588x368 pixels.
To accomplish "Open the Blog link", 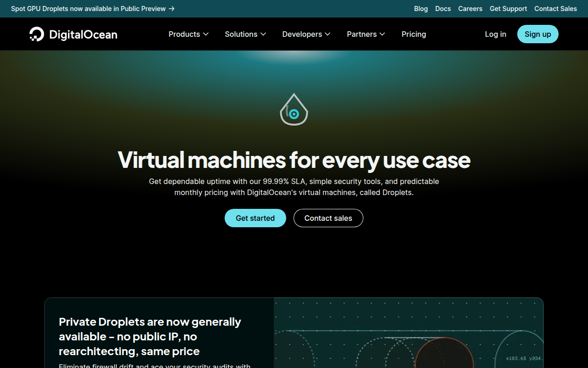I will pyautogui.click(x=421, y=9).
